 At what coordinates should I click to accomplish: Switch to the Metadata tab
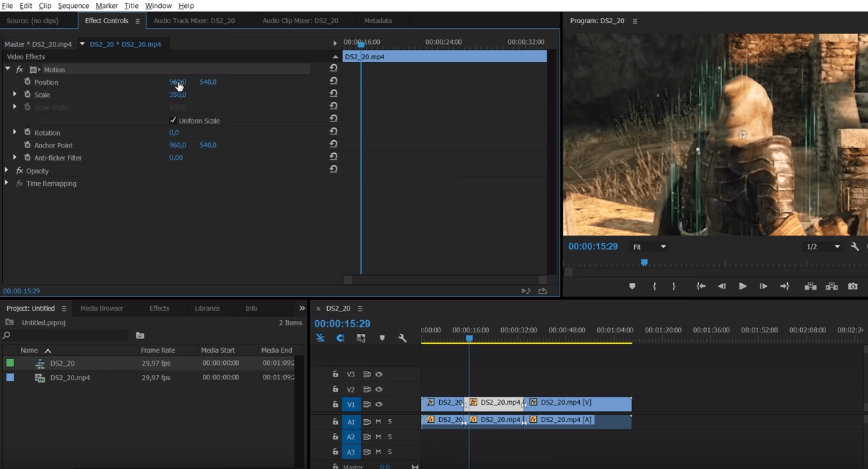pyautogui.click(x=378, y=21)
